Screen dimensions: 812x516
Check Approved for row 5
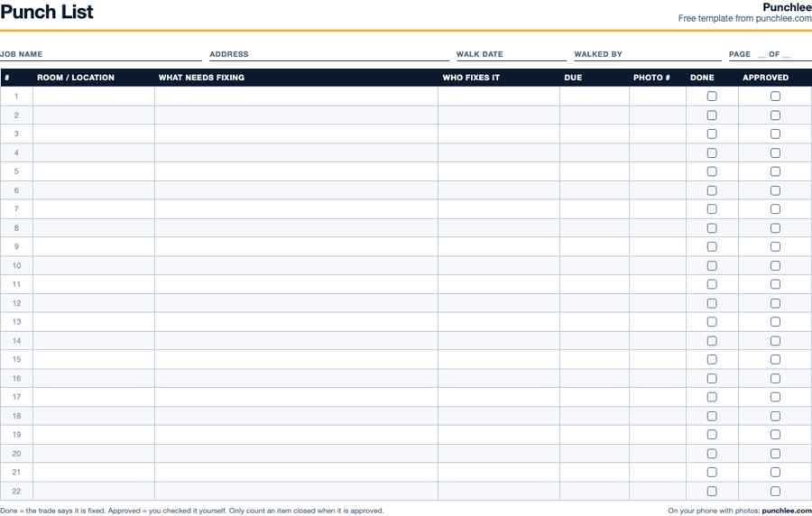[x=775, y=171]
